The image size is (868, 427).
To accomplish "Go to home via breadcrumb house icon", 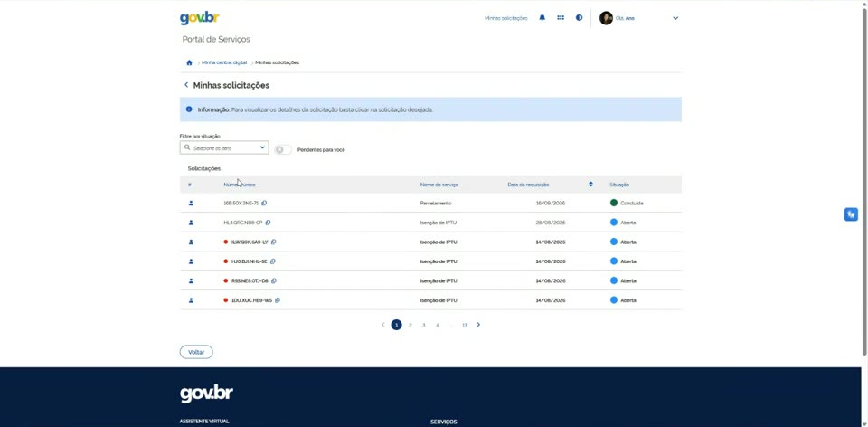I will coord(189,62).
